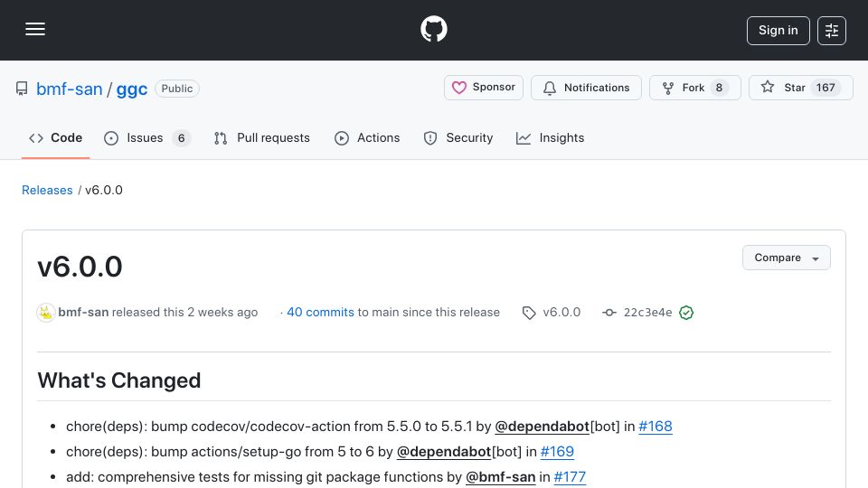Open the v6.0.0 tag link

(561, 312)
